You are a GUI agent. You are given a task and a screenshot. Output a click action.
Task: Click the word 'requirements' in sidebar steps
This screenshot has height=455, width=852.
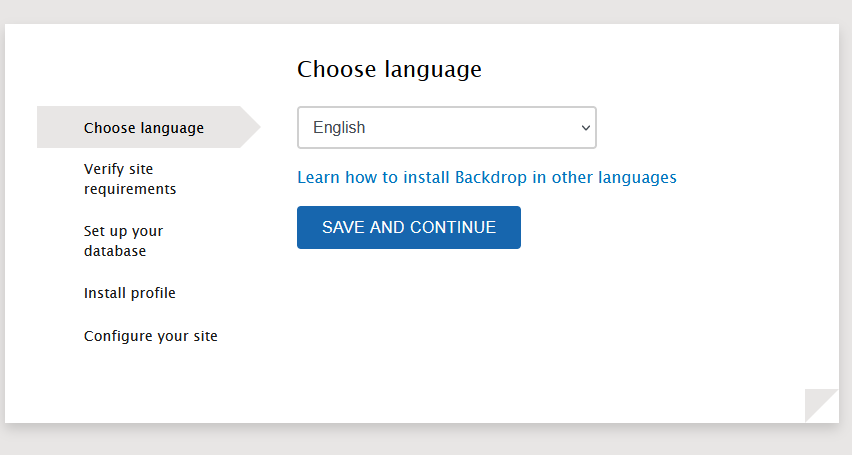pyautogui.click(x=130, y=189)
